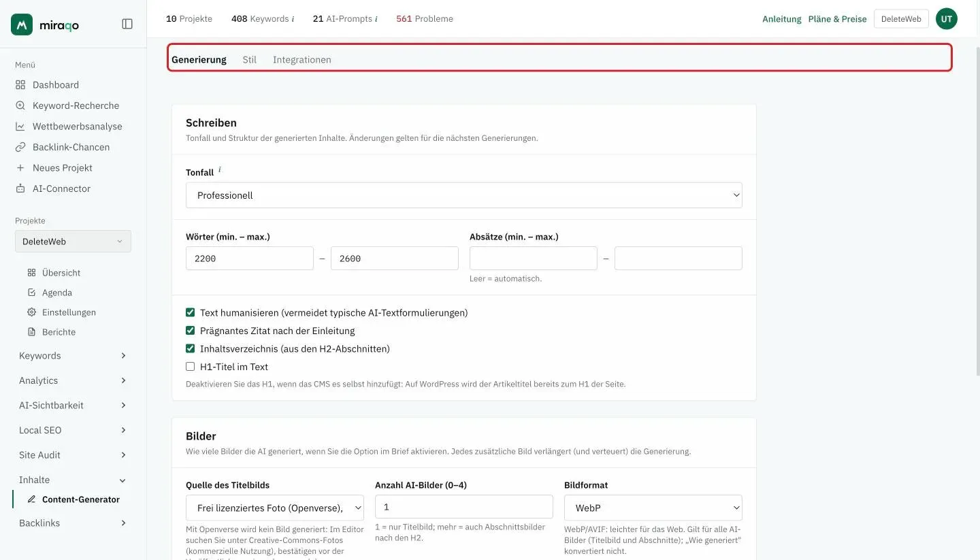The width and height of the screenshot is (980, 560).
Task: Click the Backlink-Chancen link icon
Action: [x=20, y=147]
